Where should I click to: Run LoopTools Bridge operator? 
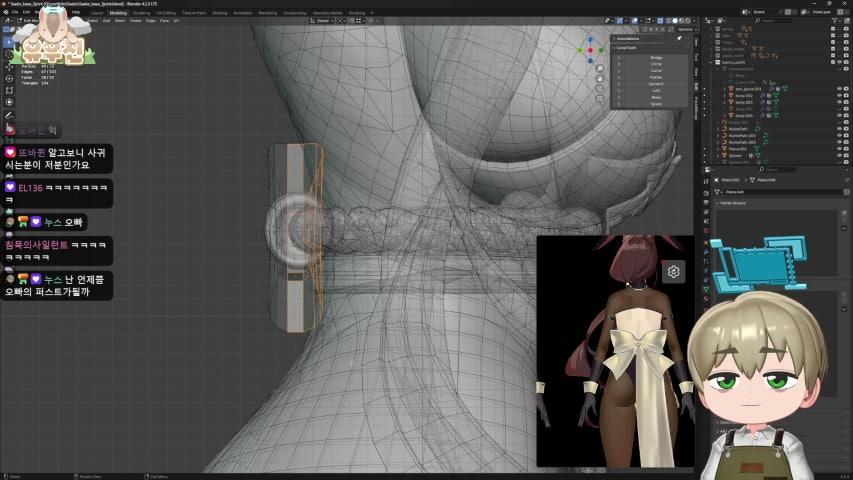[x=656, y=58]
